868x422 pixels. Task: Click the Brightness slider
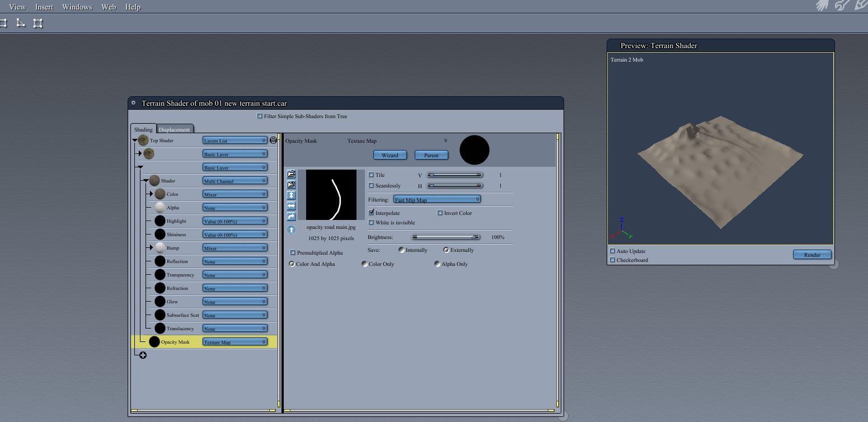(446, 237)
